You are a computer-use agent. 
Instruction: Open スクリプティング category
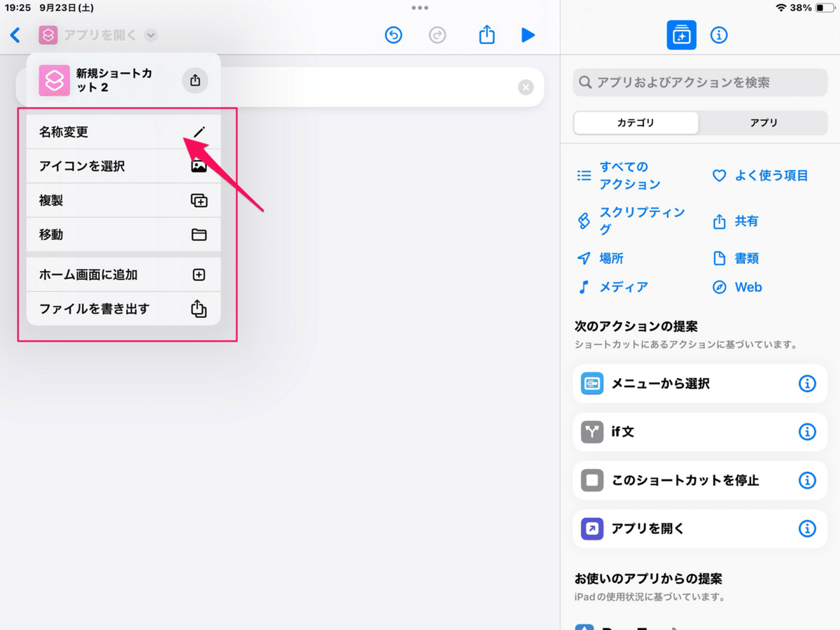(631, 220)
